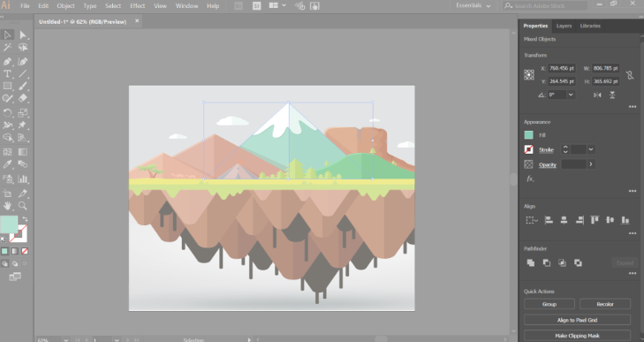Swap fill and stroke arrow
The height and width of the screenshot is (342, 644).
tap(25, 219)
